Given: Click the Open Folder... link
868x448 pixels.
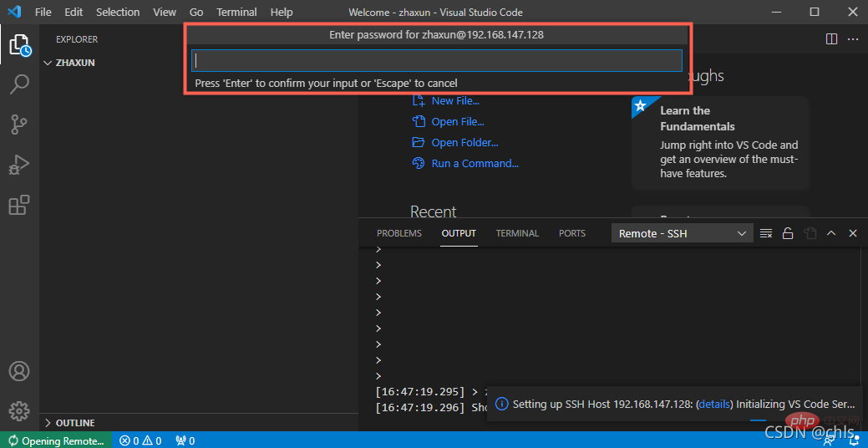Looking at the screenshot, I should click(x=464, y=143).
